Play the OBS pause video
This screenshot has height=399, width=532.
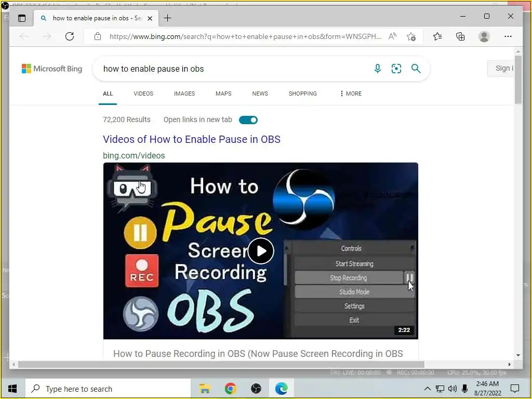click(261, 251)
